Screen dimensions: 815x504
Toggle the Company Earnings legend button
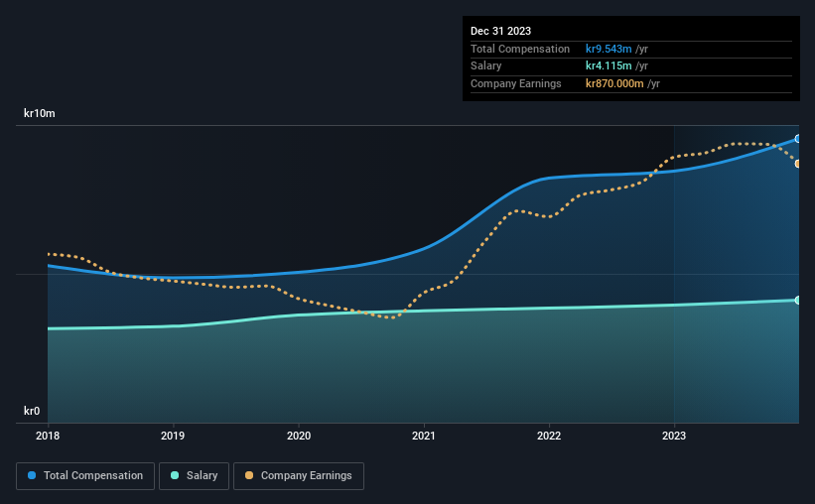[x=299, y=476]
